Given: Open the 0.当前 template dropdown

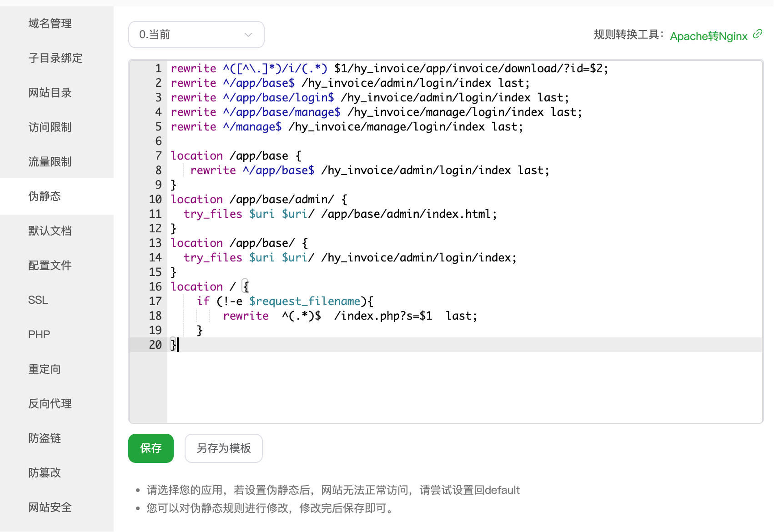Looking at the screenshot, I should click(196, 35).
